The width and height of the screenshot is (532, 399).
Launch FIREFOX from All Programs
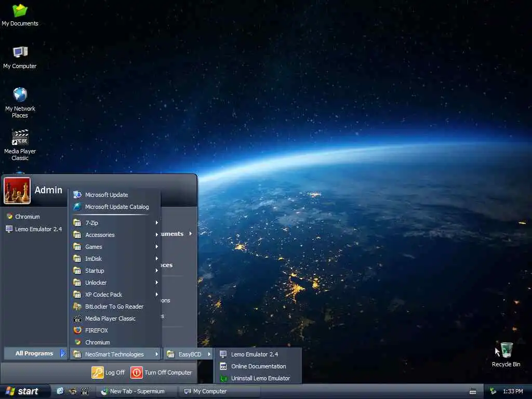(115, 330)
